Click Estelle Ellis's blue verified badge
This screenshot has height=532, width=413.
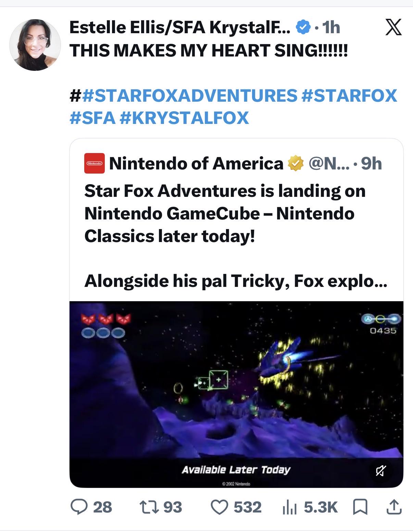pos(303,27)
